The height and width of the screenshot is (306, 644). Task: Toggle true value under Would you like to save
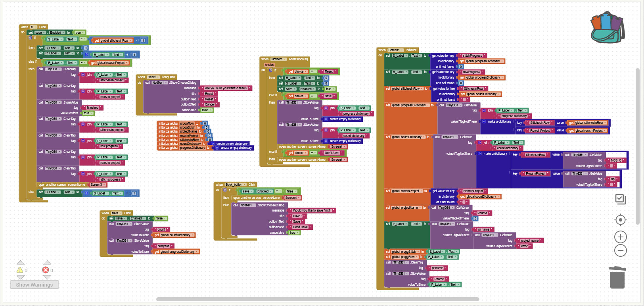coord(293,233)
